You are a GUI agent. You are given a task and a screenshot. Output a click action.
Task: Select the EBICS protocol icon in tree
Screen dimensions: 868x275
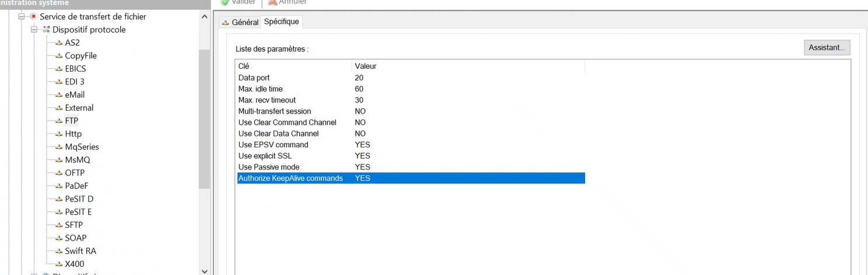pos(58,69)
